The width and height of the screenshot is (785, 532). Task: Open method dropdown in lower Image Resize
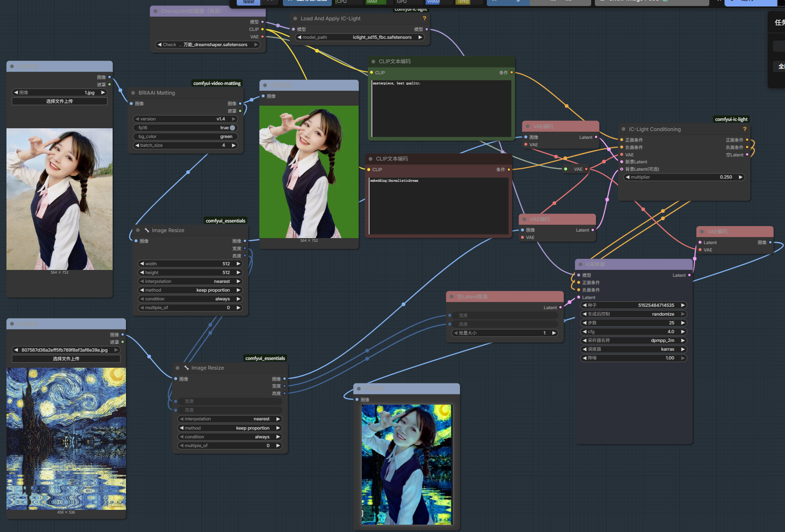tap(230, 428)
